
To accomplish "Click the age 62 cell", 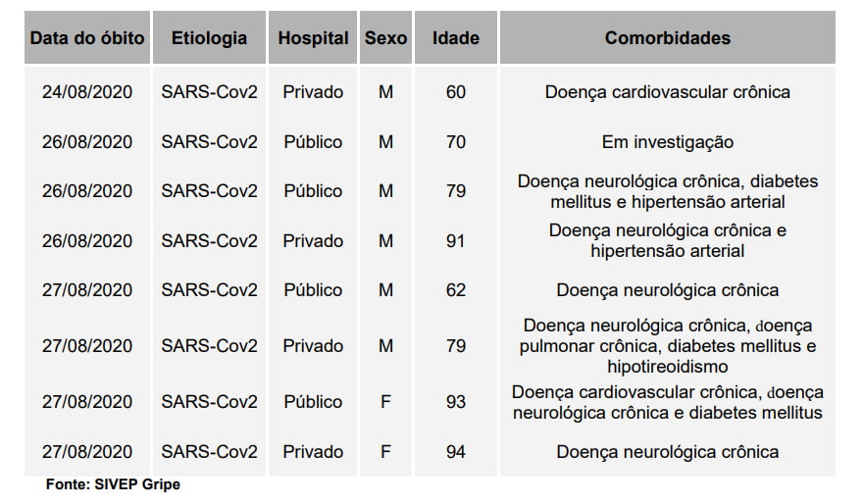I will tap(456, 290).
